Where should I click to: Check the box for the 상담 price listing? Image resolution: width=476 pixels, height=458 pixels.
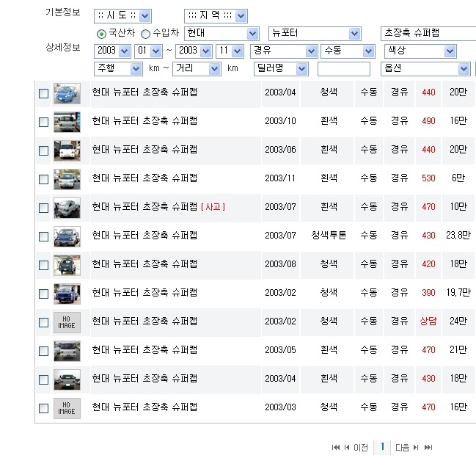coord(44,322)
